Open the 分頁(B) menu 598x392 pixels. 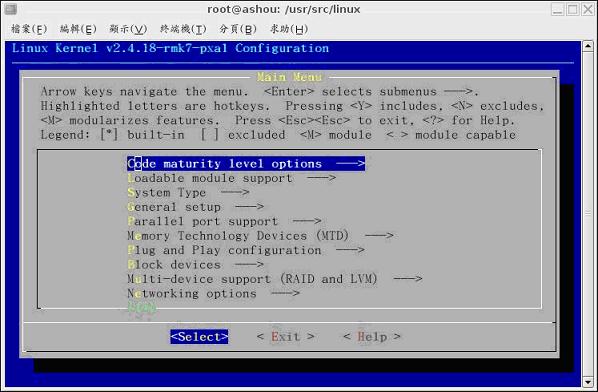coord(238,29)
